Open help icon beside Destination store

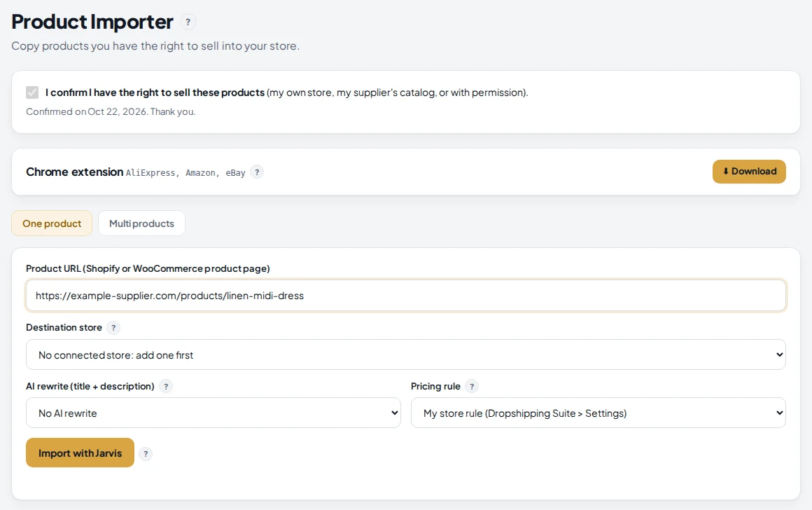tap(113, 328)
